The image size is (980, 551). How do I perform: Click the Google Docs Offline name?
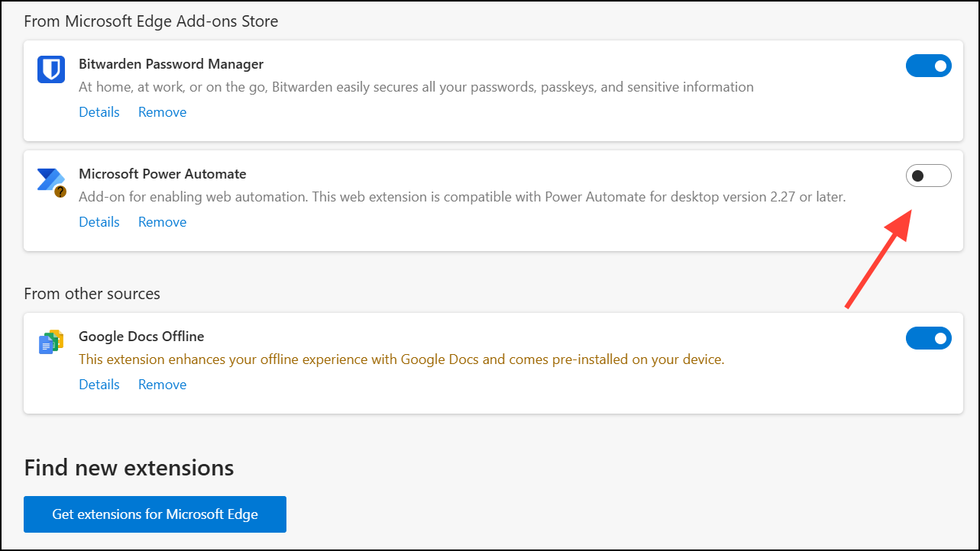pyautogui.click(x=141, y=337)
